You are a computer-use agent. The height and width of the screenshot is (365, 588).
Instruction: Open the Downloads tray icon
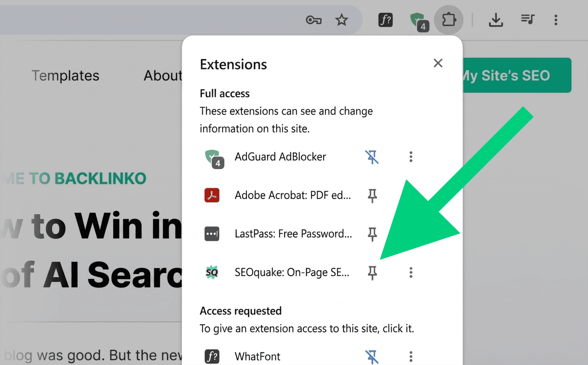pos(496,20)
